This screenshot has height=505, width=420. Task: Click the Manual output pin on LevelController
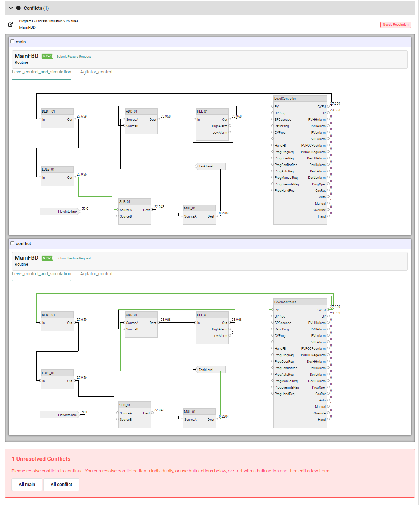pos(329,203)
